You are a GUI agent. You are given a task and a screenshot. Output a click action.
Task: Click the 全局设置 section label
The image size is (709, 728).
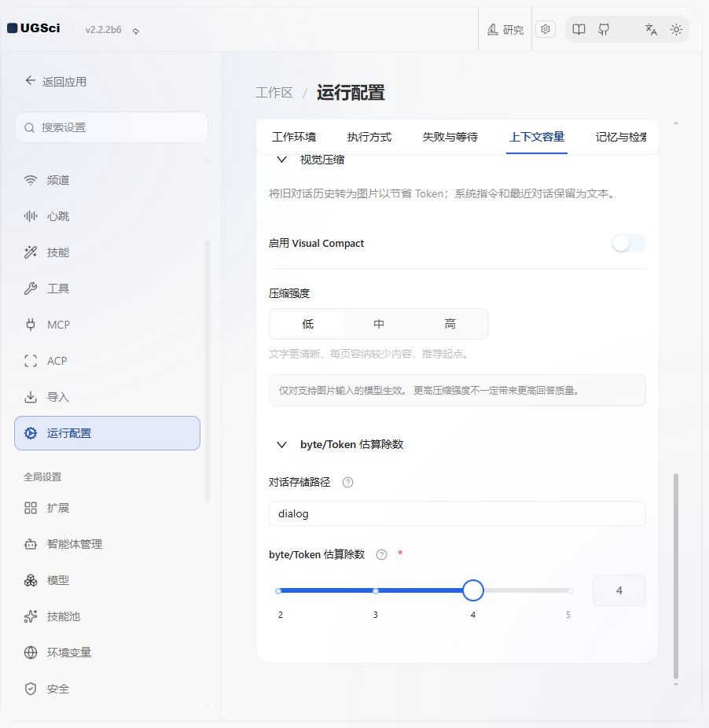pyautogui.click(x=42, y=477)
